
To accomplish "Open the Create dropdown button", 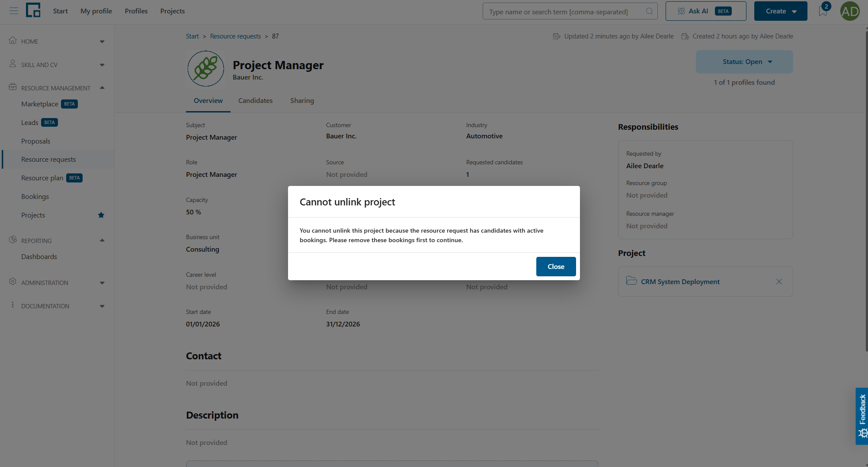I will tap(781, 11).
